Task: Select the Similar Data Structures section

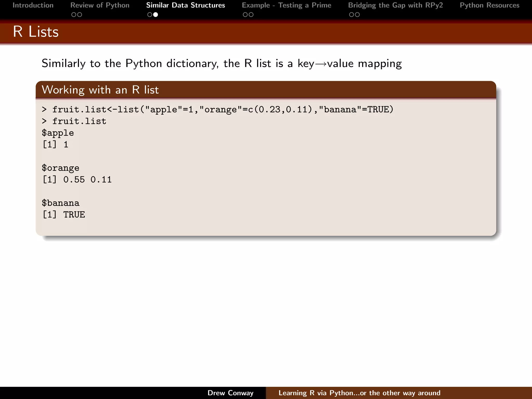Action: click(x=185, y=5)
